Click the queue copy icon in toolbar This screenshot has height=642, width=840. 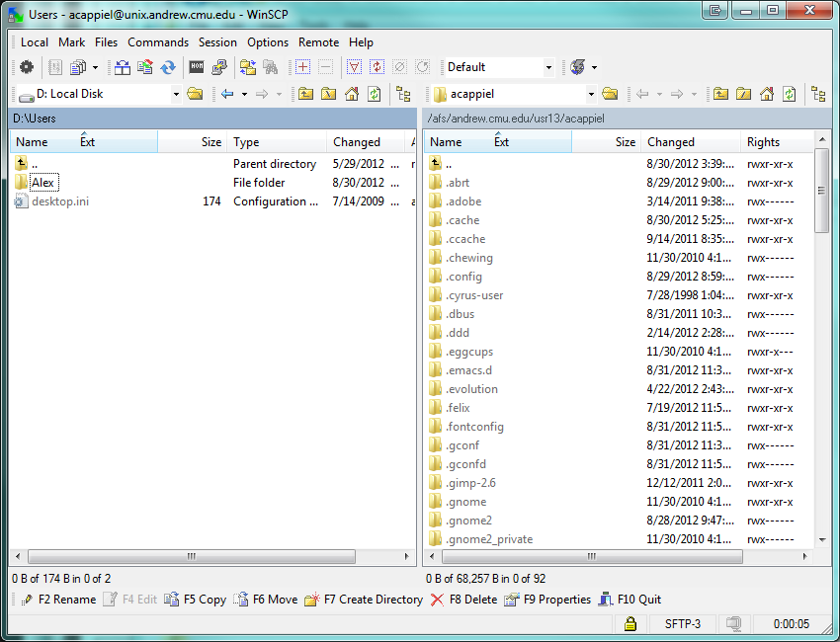[78, 67]
